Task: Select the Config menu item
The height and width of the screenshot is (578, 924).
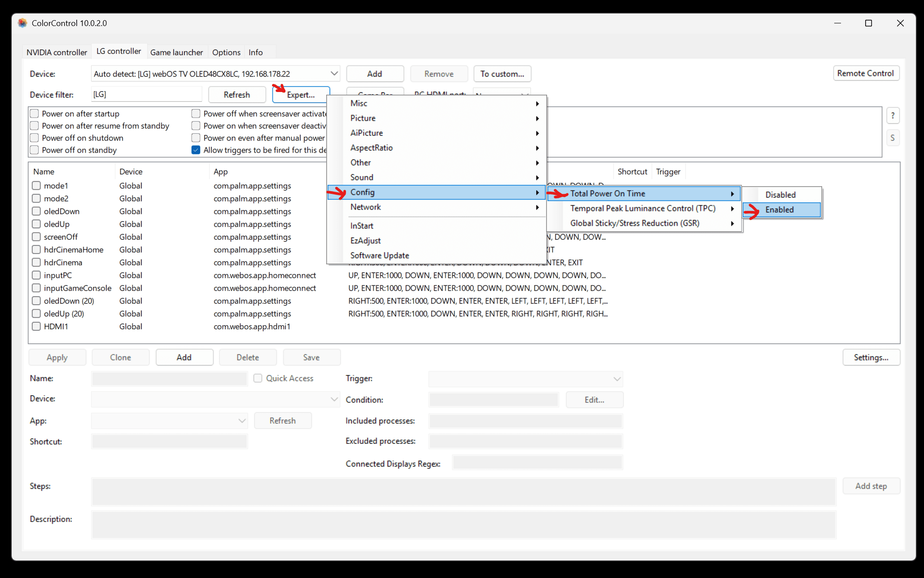Action: (436, 192)
